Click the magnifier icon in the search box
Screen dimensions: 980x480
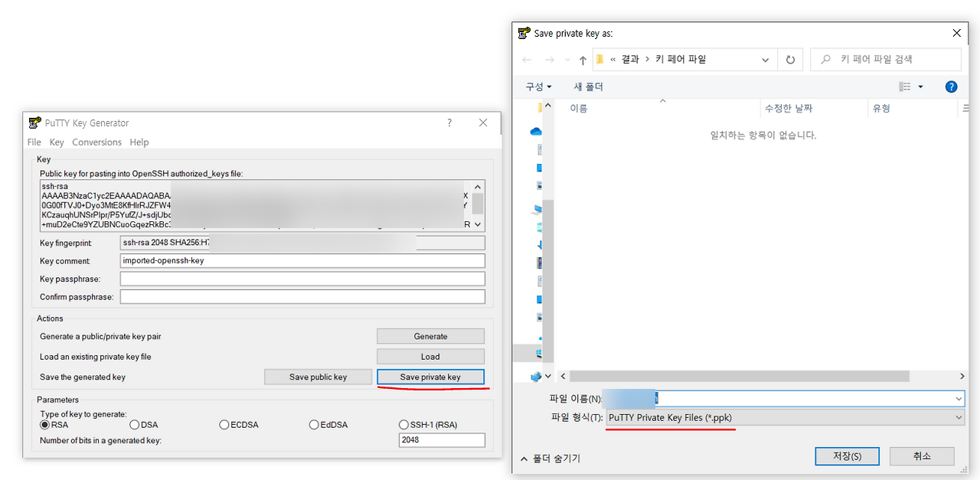[825, 60]
